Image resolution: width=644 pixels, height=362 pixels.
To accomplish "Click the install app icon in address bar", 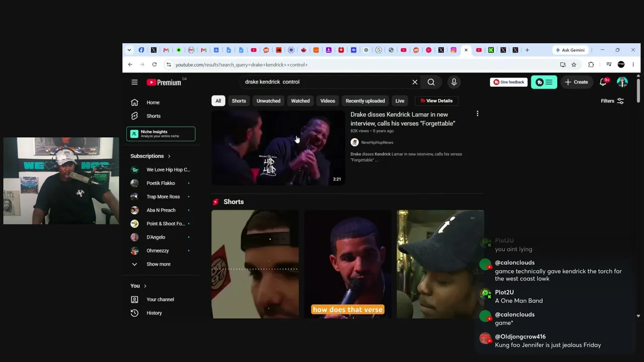I will [x=562, y=64].
